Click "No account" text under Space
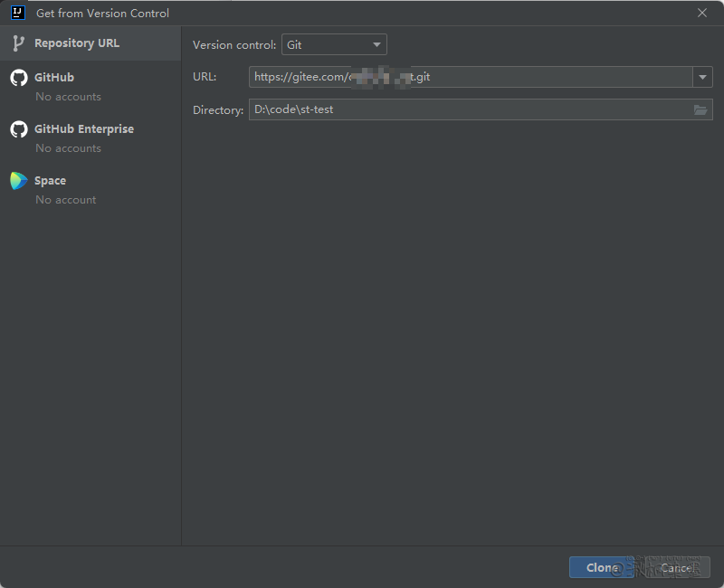 (65, 200)
